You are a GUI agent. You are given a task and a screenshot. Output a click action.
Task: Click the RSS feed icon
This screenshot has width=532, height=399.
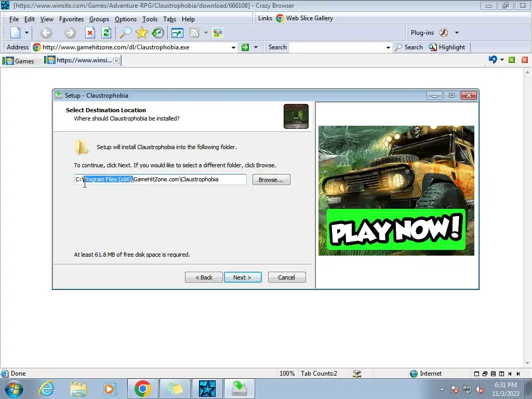point(194,33)
